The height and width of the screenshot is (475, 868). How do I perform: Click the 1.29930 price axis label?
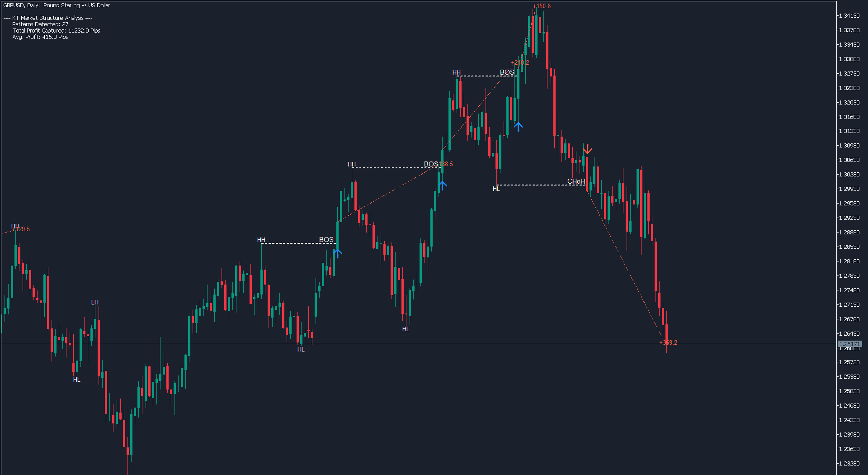point(849,189)
